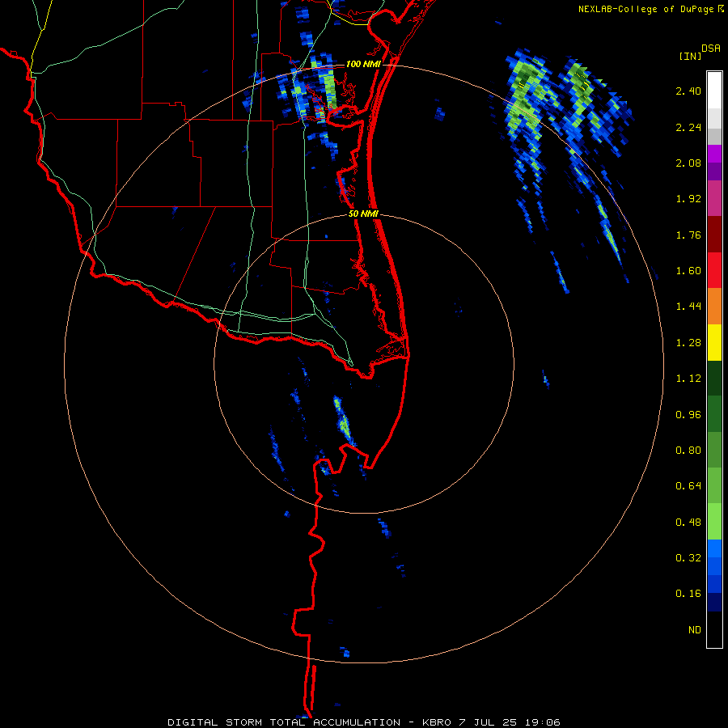Click the [IN] units label
The height and width of the screenshot is (728, 728).
tap(690, 56)
